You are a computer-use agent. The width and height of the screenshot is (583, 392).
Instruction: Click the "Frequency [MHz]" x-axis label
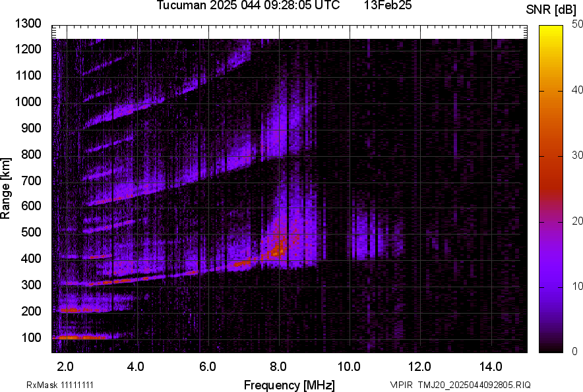click(289, 385)
